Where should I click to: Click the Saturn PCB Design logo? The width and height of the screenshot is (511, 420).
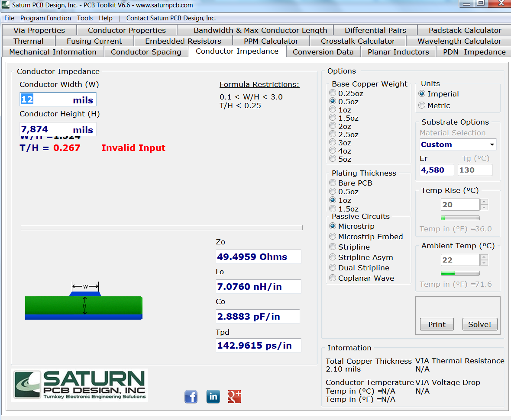click(79, 385)
